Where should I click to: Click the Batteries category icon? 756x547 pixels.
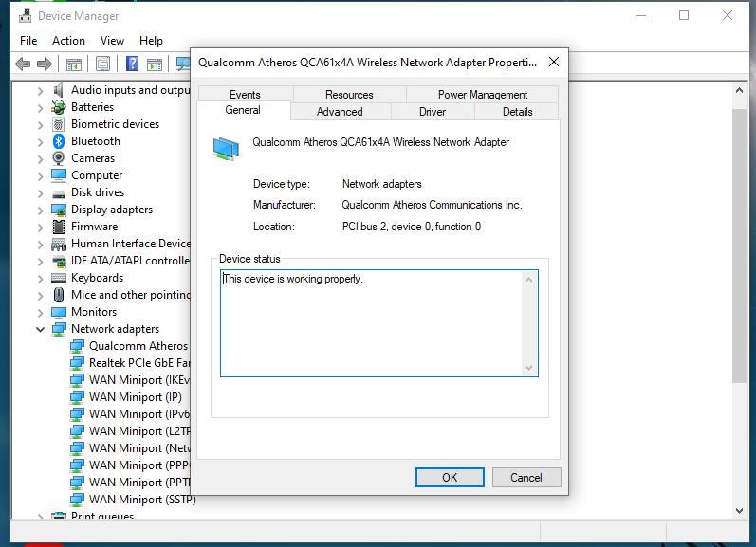(x=59, y=107)
